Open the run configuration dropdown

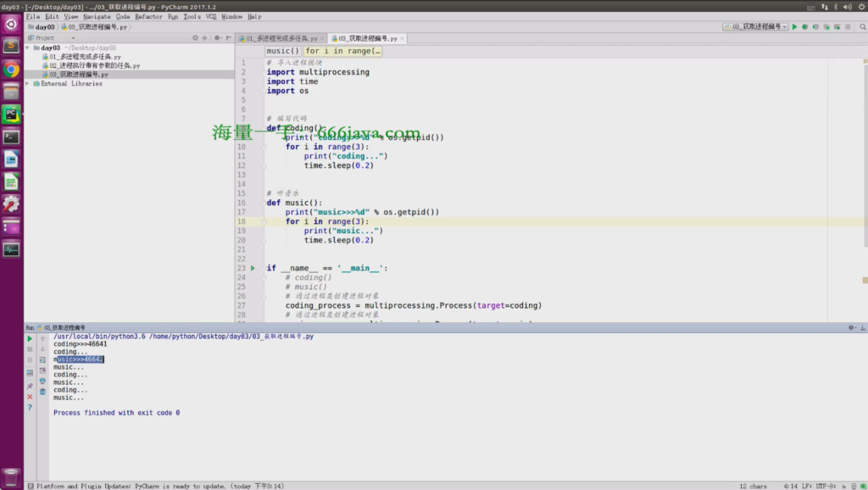755,27
